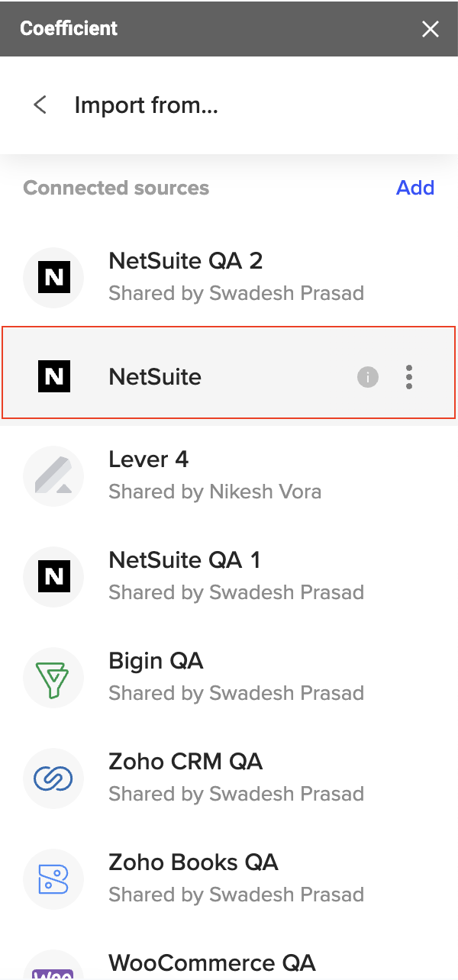Close the Coefficient sidebar panel
The image size is (458, 980).
pyautogui.click(x=431, y=29)
